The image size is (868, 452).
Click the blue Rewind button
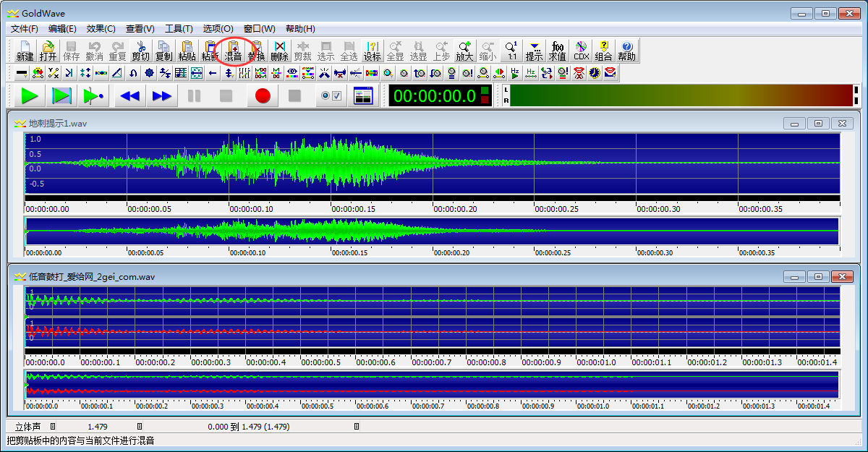pos(129,95)
